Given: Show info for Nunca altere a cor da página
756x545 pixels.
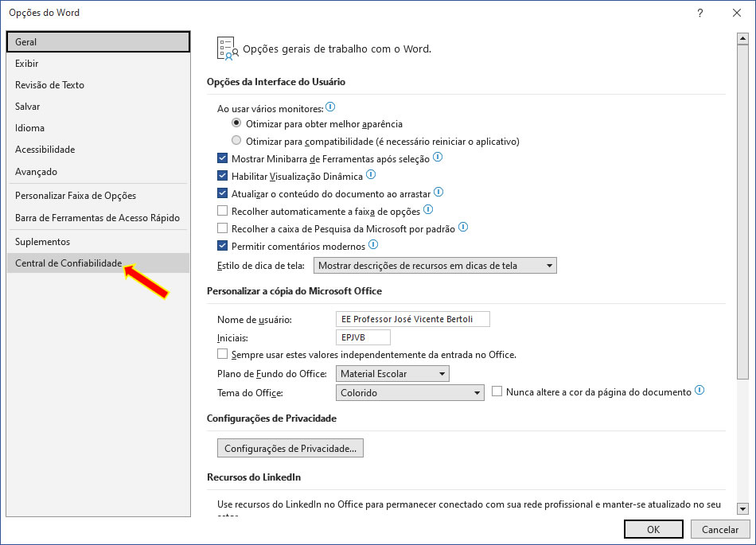Looking at the screenshot, I should point(699,391).
